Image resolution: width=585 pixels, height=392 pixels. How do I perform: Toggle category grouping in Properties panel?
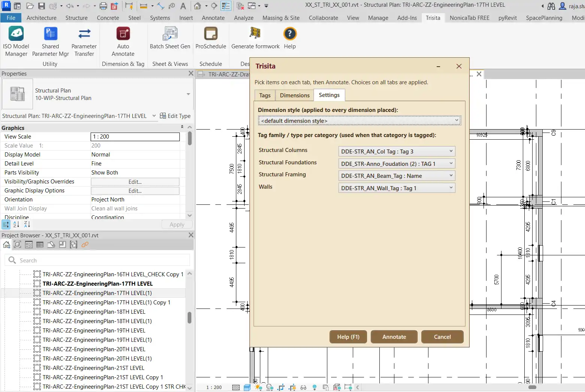pos(6,224)
